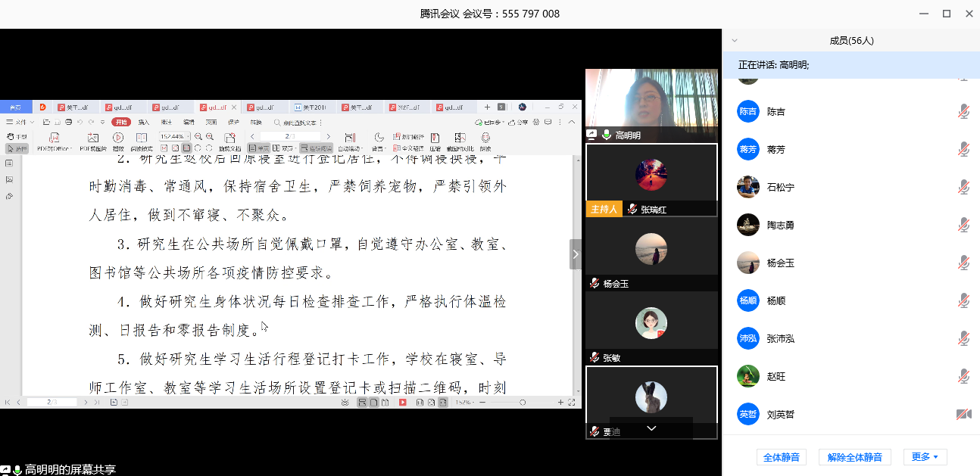Click 陶志勇's profile avatar

747,225
